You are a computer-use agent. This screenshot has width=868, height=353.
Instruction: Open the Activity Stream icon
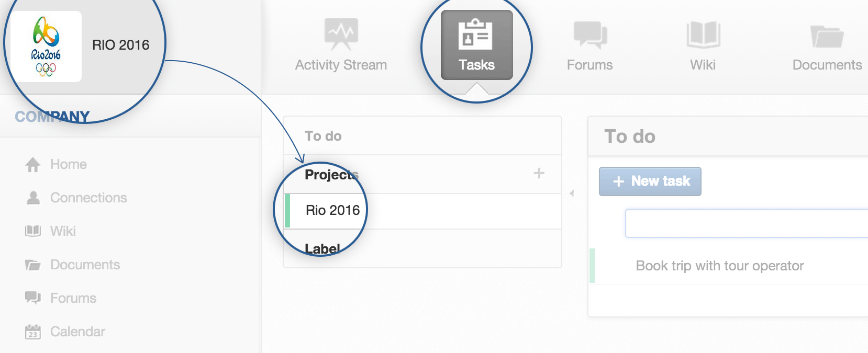click(x=341, y=35)
